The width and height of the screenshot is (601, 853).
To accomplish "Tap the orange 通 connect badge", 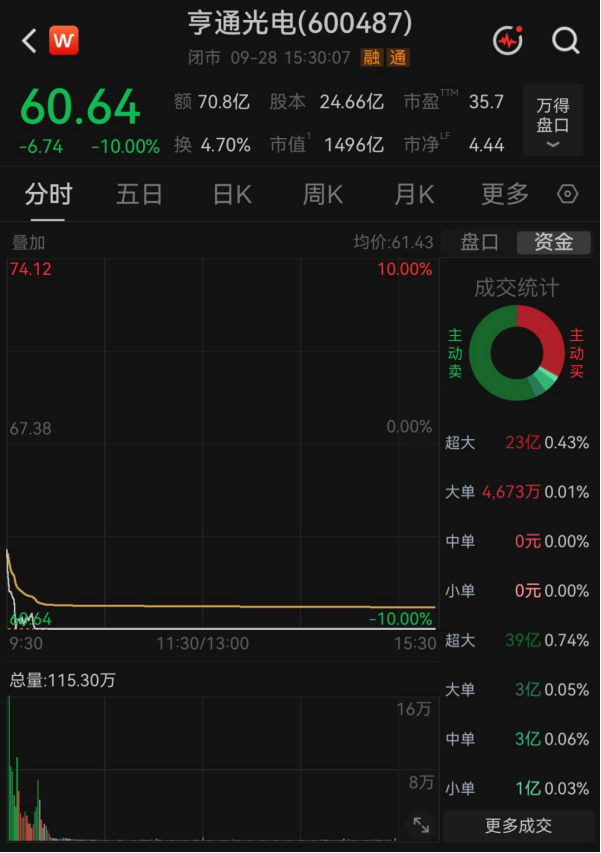I will tap(398, 57).
